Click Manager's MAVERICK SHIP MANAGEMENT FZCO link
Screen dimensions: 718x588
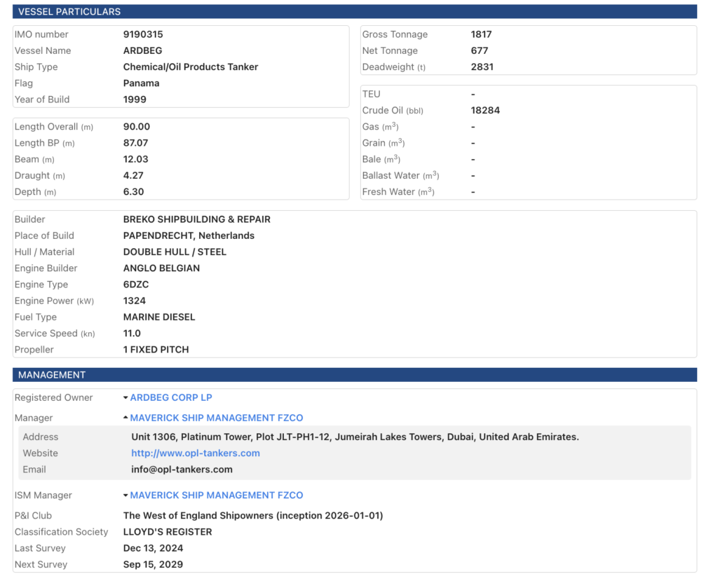tap(217, 418)
